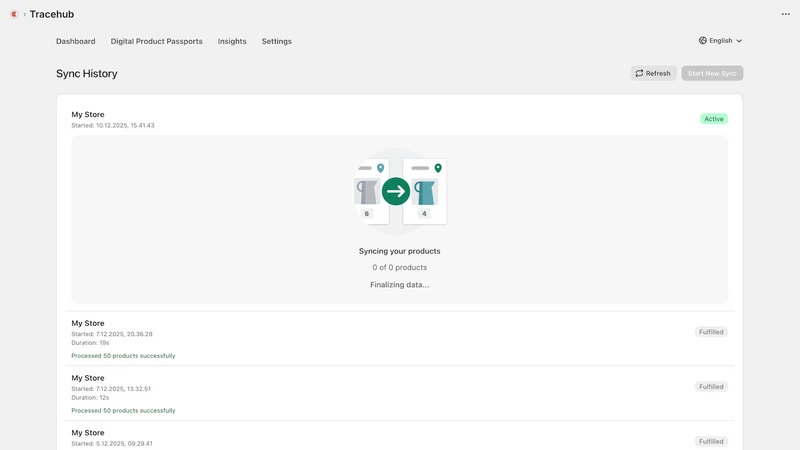This screenshot has width=800, height=450.
Task: Click 'Duration: 12s' text
Action: click(90, 397)
